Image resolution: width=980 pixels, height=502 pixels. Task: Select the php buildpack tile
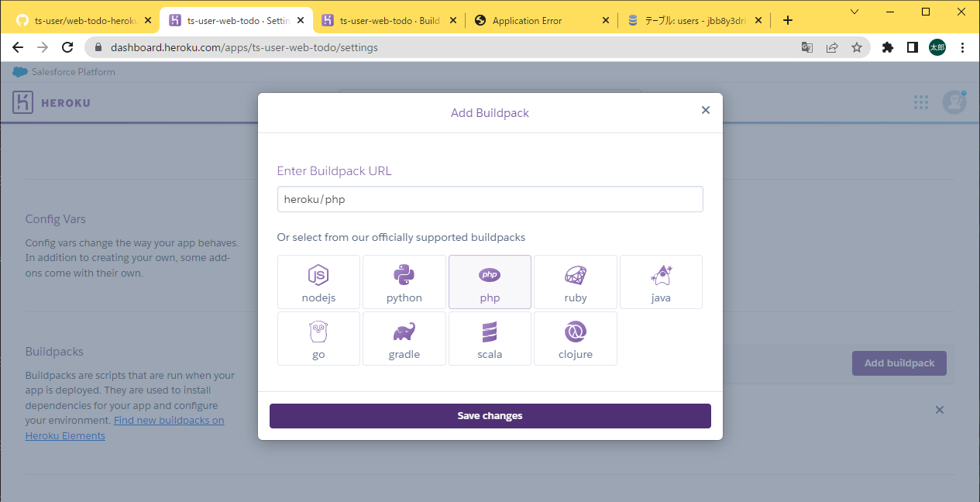[490, 282]
